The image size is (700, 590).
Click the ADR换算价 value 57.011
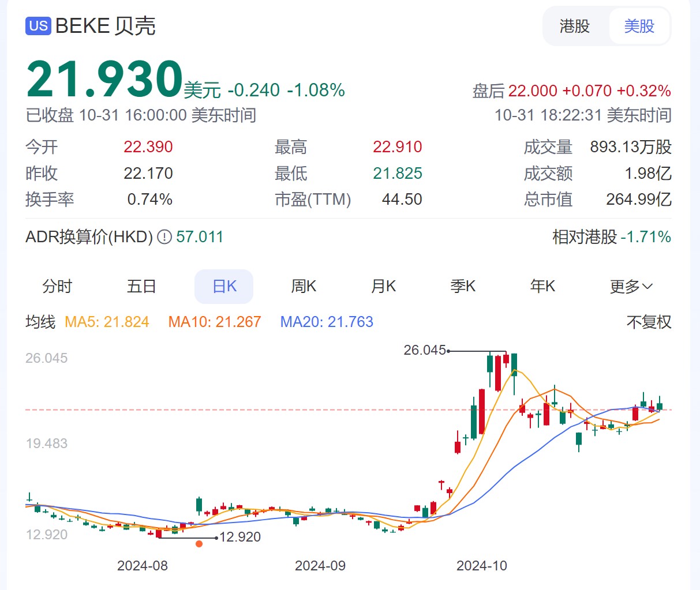click(200, 237)
